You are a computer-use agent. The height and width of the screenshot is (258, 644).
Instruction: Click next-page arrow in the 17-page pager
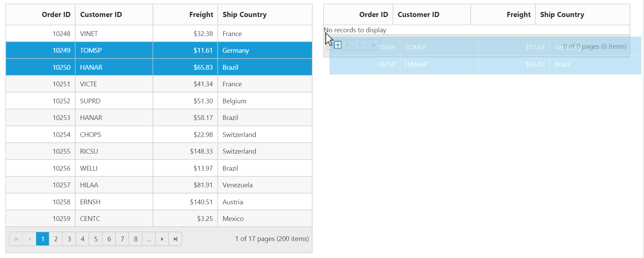[162, 239]
